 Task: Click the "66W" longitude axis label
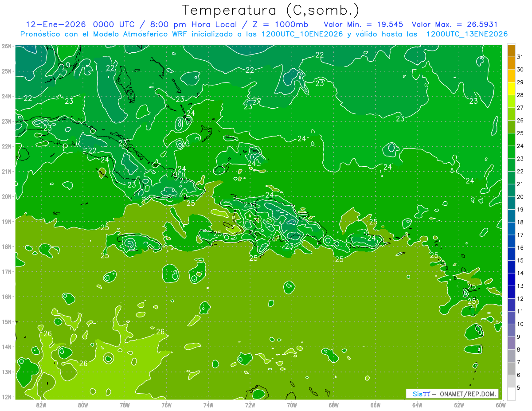[x=375, y=405]
